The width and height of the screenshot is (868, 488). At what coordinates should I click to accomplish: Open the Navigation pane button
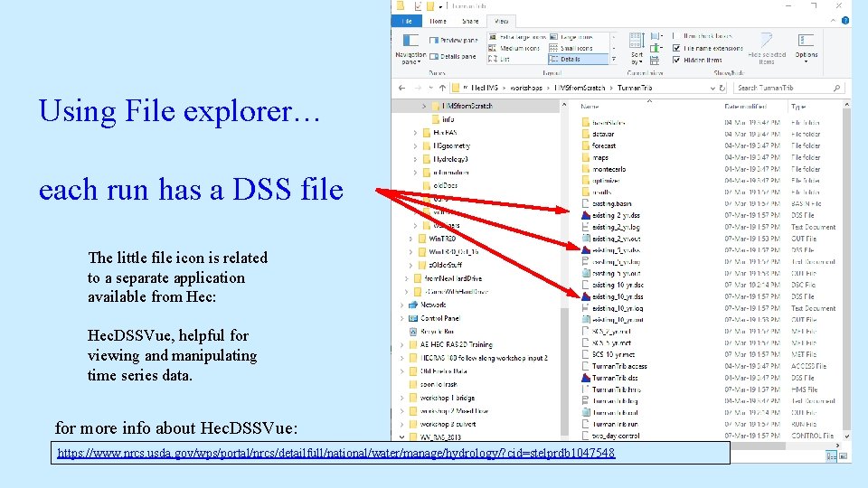tap(410, 49)
